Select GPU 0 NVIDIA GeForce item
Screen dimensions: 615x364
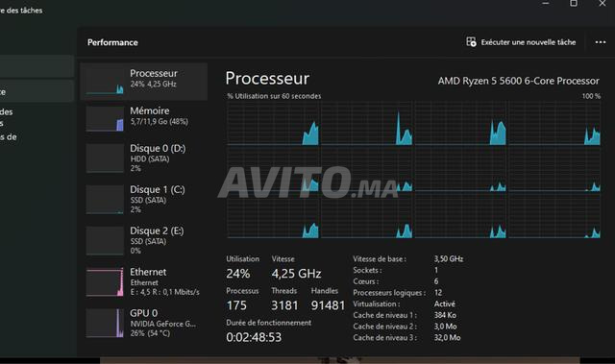click(x=144, y=323)
